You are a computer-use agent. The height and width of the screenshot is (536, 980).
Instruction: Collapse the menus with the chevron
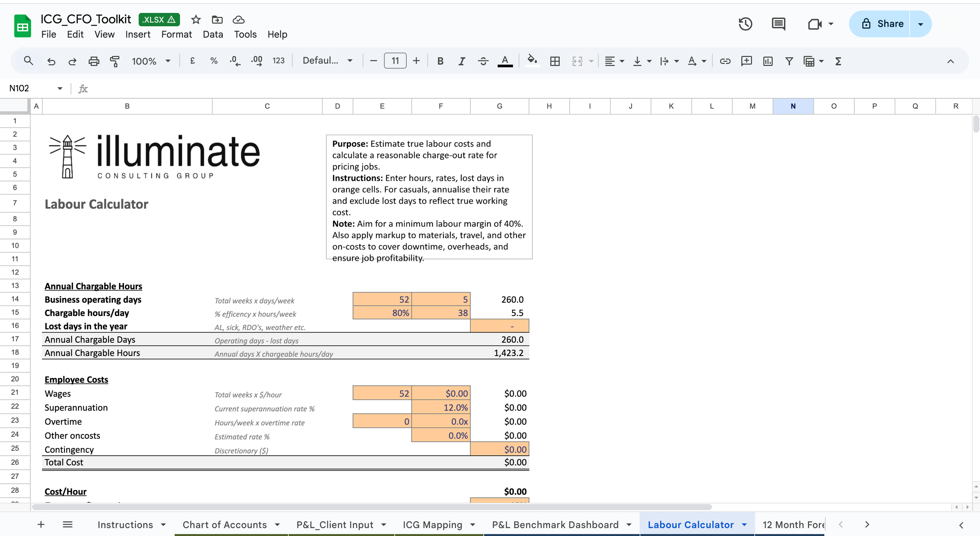(x=950, y=61)
